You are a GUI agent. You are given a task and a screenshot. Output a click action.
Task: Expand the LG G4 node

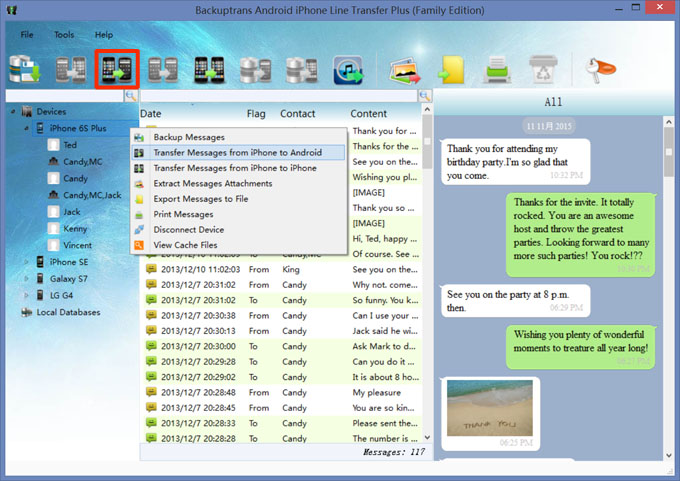26,295
